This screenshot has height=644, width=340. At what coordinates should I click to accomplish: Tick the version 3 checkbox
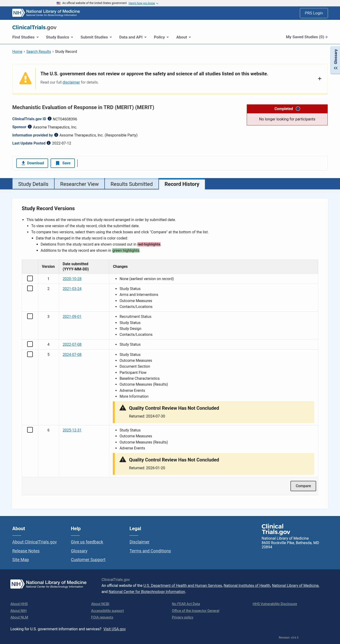pos(30,316)
